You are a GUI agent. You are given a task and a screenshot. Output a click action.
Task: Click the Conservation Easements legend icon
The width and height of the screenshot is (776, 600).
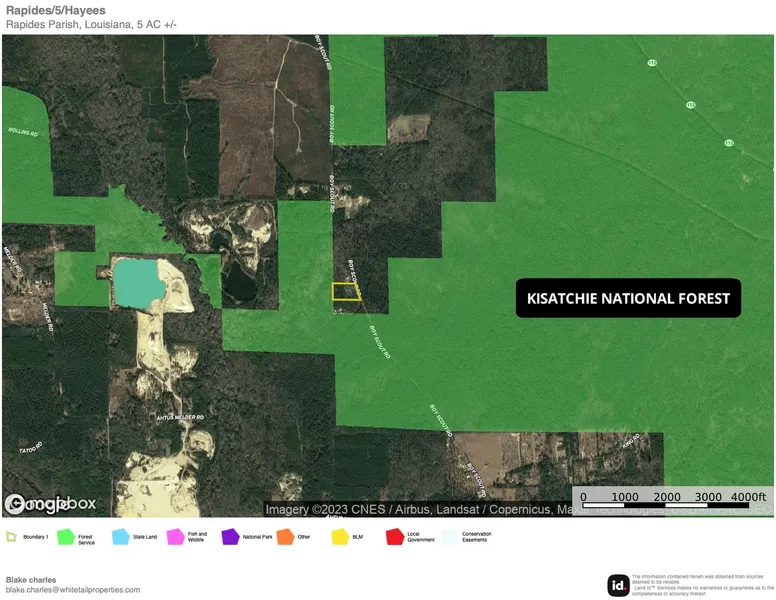coord(449,537)
